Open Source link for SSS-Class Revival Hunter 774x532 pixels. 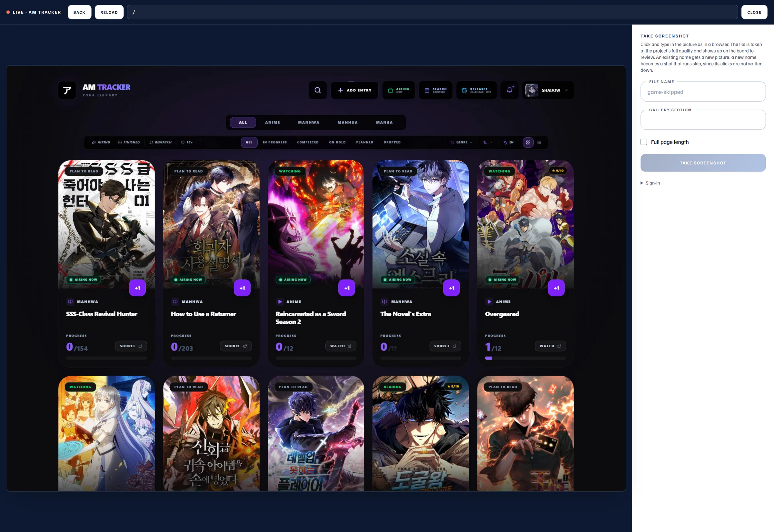tap(131, 346)
